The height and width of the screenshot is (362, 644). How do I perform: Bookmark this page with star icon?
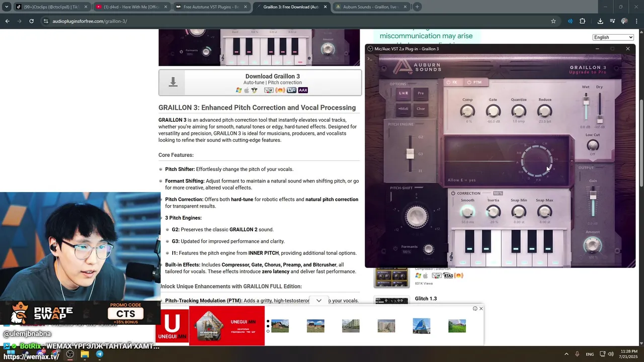click(553, 21)
